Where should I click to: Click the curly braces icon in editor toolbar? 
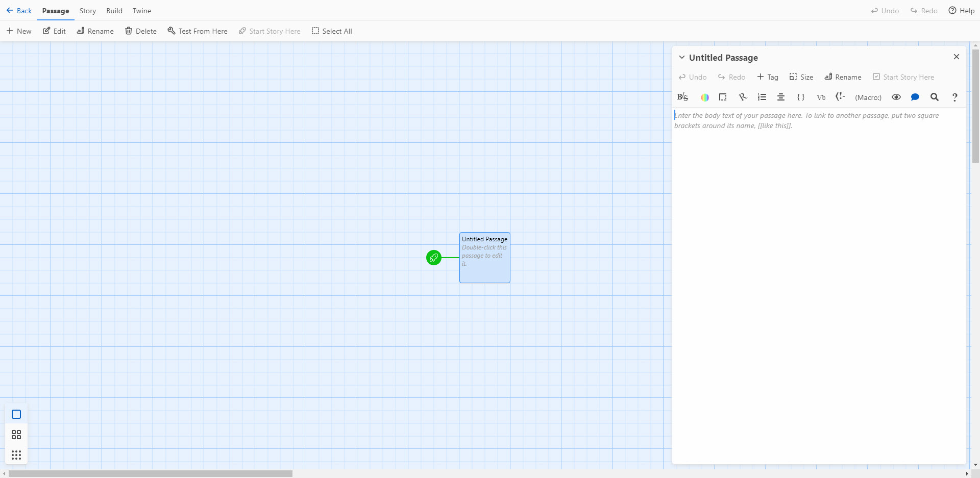point(801,97)
